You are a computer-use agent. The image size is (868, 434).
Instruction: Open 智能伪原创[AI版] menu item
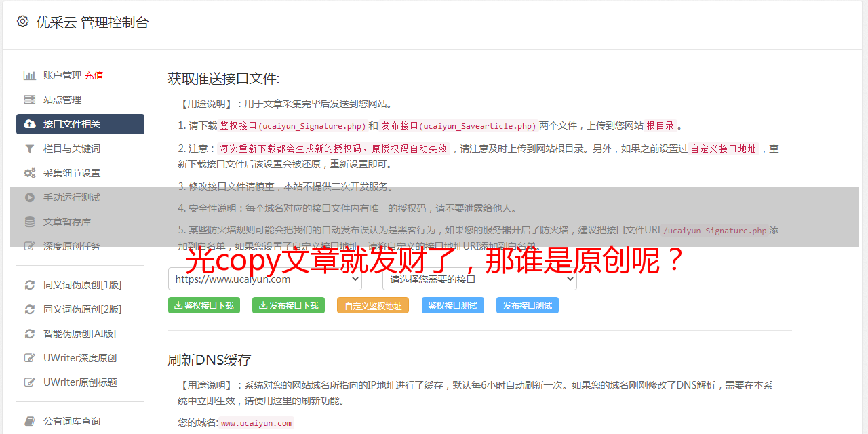80,334
